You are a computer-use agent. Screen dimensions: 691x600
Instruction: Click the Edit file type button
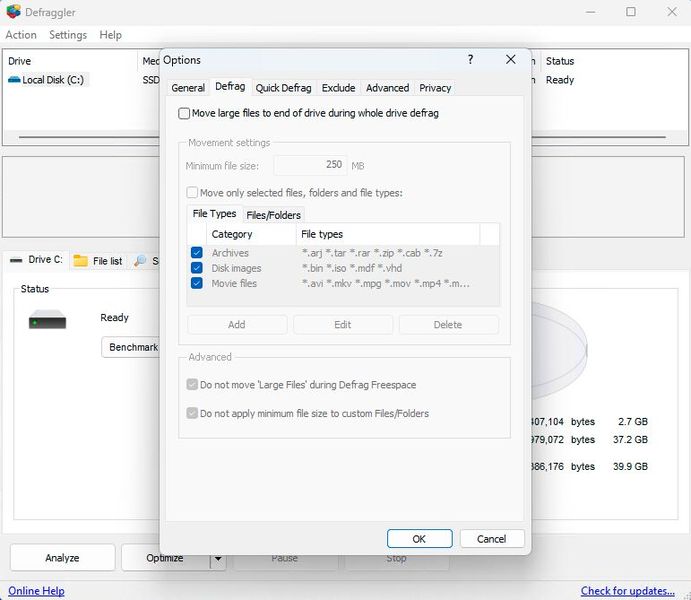point(343,325)
